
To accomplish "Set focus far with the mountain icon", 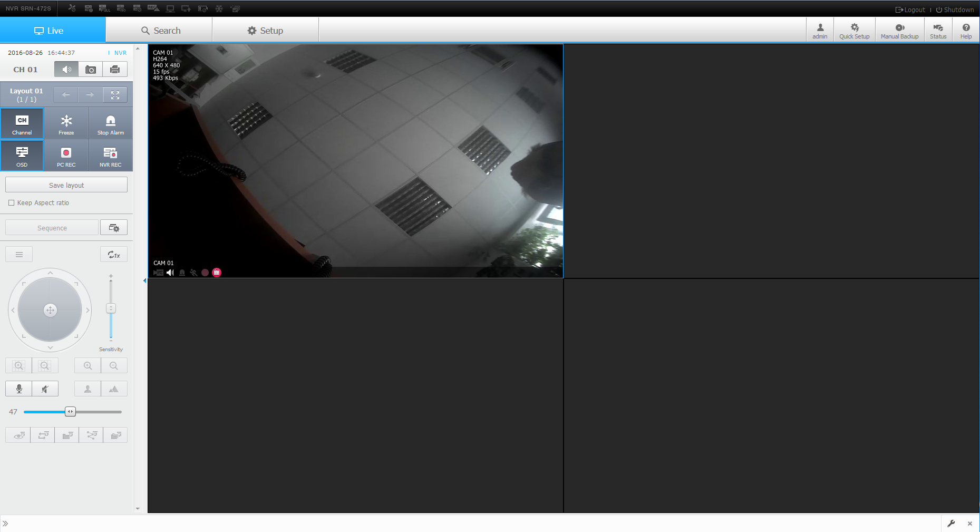I will click(114, 389).
